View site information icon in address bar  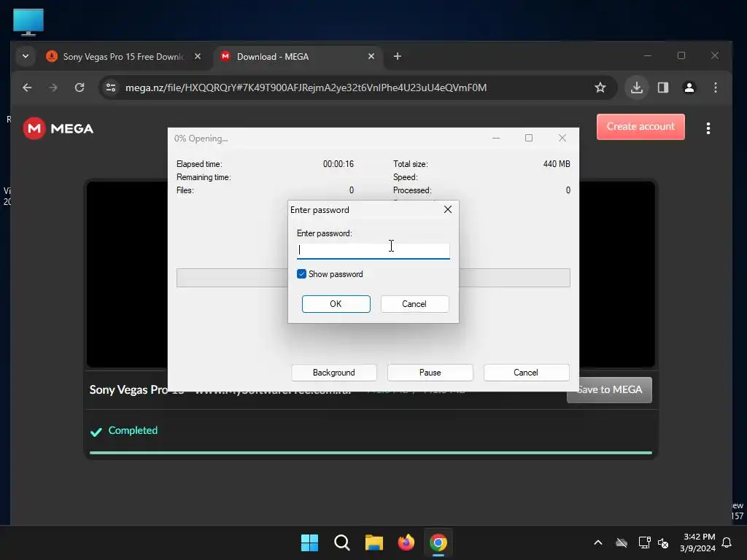(111, 87)
